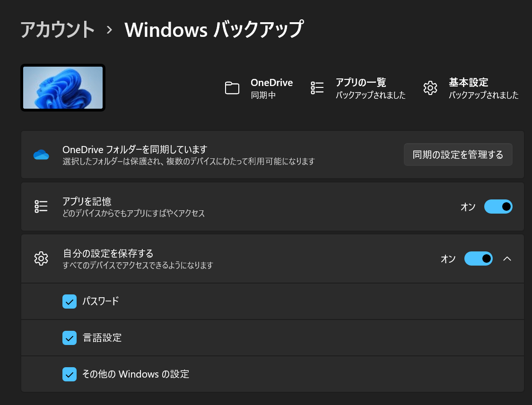Screen dimensions: 532x405
Task: Uncheck the その他の Windows の設定 checkbox
Action: 70,374
